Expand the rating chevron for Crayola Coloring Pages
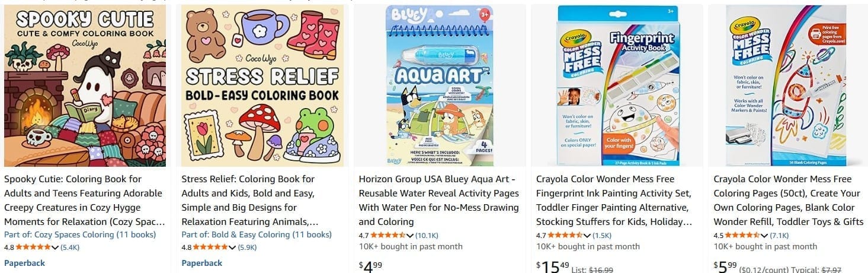 point(765,236)
